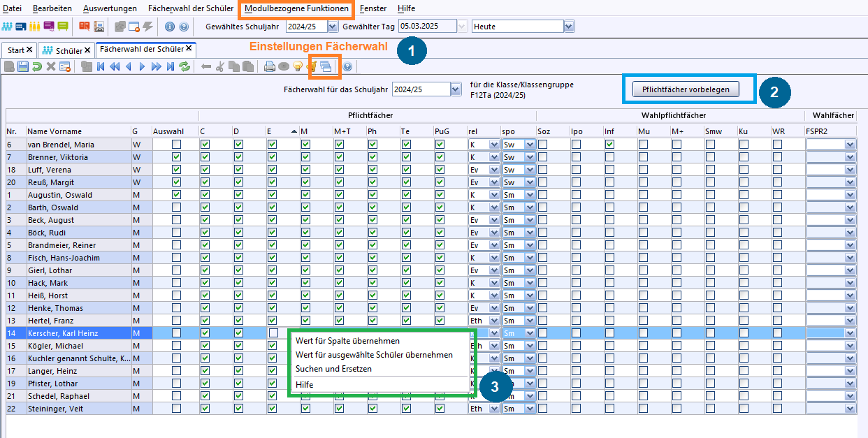Open spo dropdown for Reuß, Margit
The height and width of the screenshot is (438, 868).
click(x=529, y=182)
